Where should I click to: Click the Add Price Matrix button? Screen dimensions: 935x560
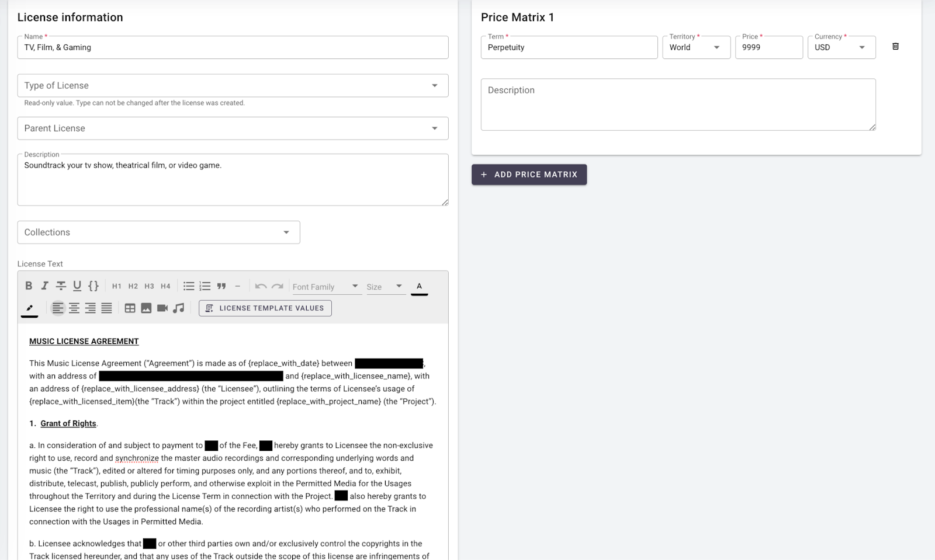(529, 175)
